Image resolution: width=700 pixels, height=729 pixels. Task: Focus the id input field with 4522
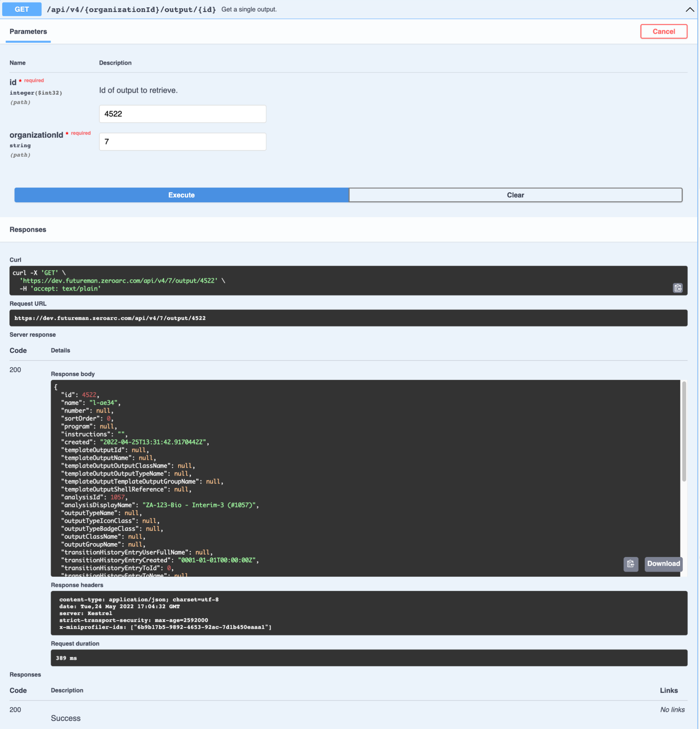[183, 114]
